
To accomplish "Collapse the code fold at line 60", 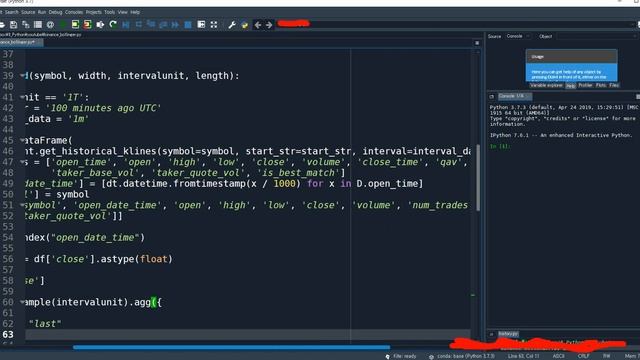I will pyautogui.click(x=22, y=302).
